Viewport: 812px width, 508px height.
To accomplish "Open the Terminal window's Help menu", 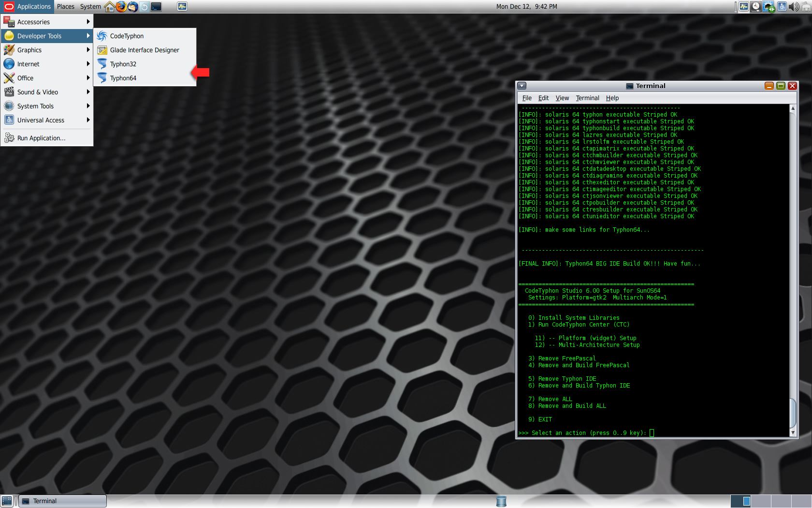I will click(x=612, y=98).
